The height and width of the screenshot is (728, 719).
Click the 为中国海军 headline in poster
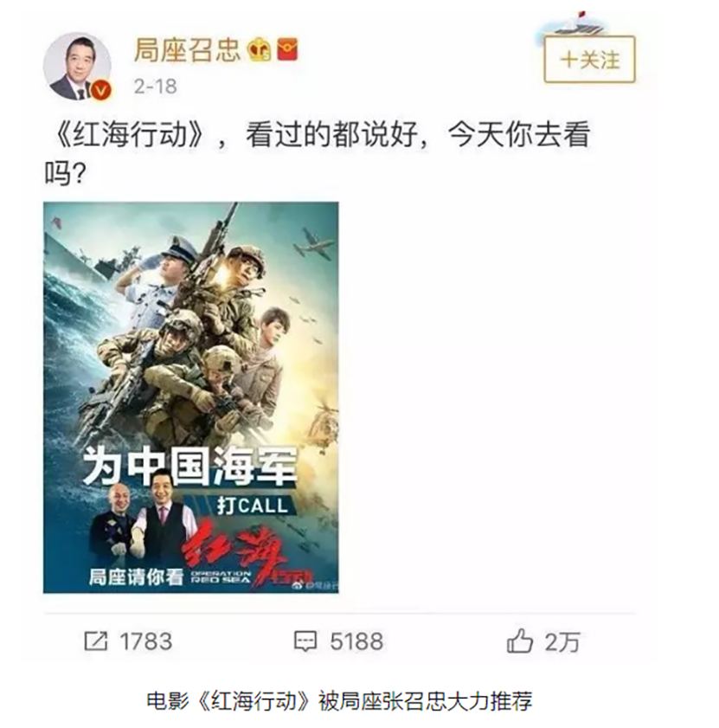click(189, 466)
